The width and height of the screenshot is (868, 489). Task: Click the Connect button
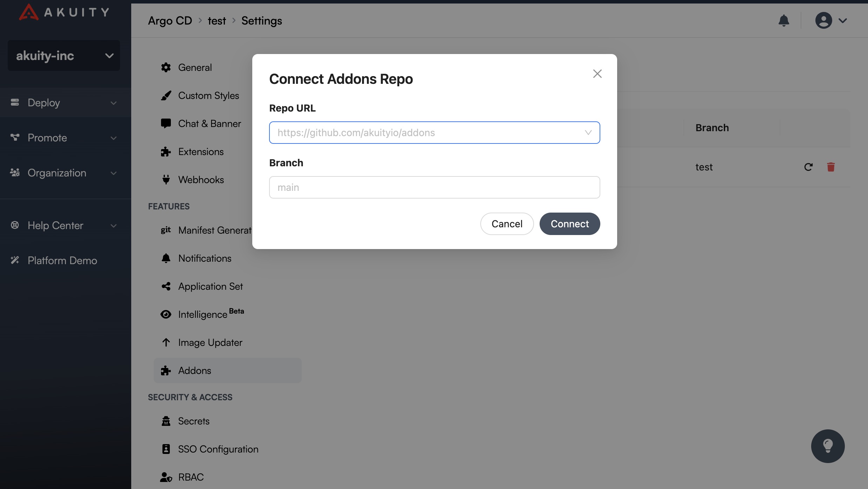(569, 224)
